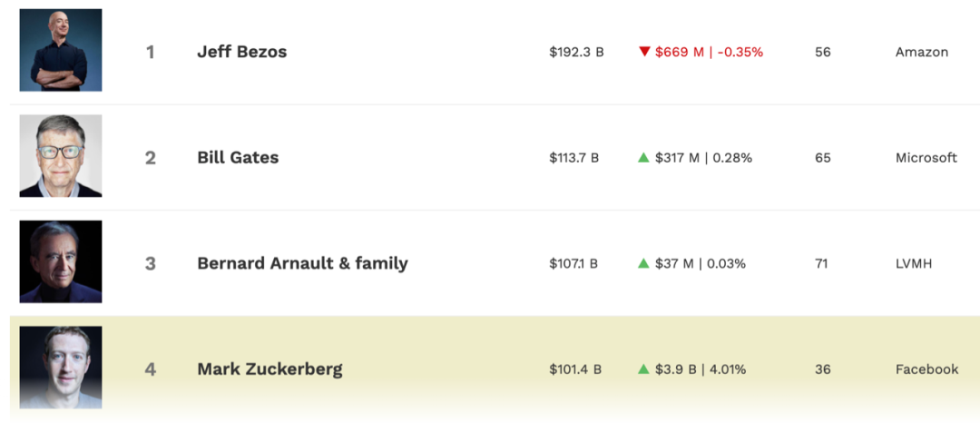Select Mark Zuckerberg's portrait thumbnail
The image size is (980, 423).
(x=61, y=367)
